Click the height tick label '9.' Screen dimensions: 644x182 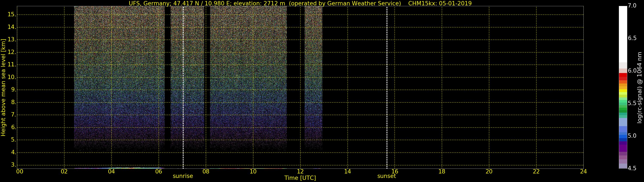(13, 90)
